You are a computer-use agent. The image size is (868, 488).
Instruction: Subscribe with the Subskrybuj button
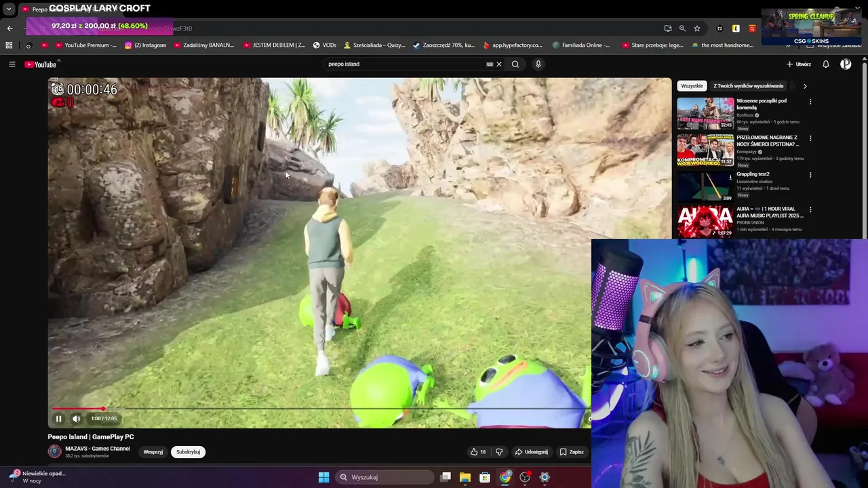point(188,452)
